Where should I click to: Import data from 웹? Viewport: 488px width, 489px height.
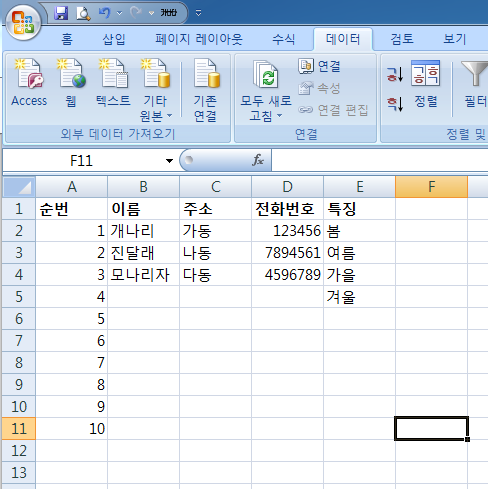coord(71,83)
